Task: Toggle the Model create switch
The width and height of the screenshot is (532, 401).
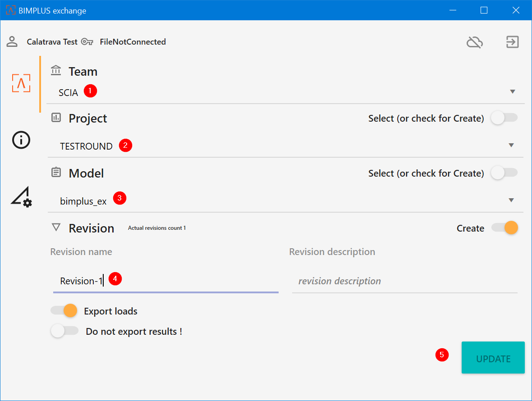Action: [504, 173]
